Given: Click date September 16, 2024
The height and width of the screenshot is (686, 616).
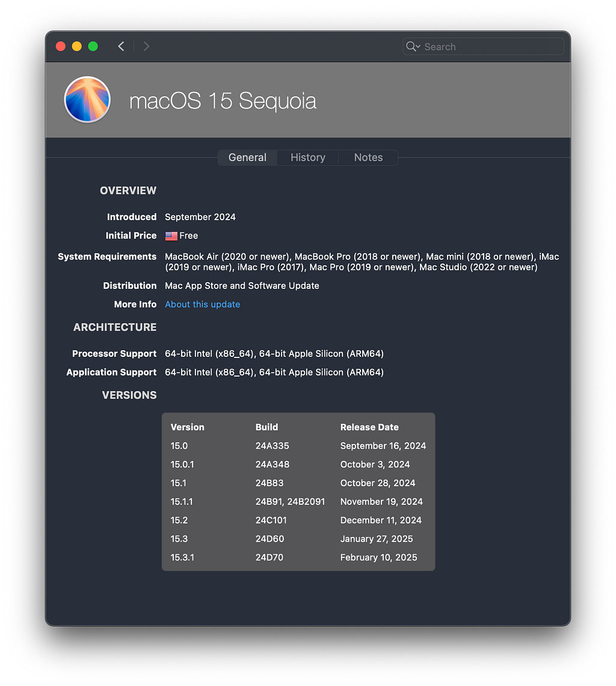Looking at the screenshot, I should click(383, 446).
